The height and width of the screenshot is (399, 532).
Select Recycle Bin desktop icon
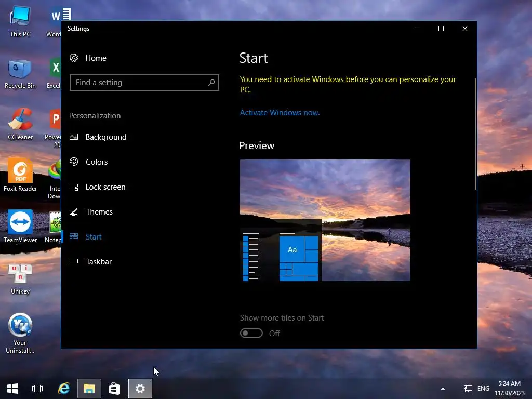[20, 74]
